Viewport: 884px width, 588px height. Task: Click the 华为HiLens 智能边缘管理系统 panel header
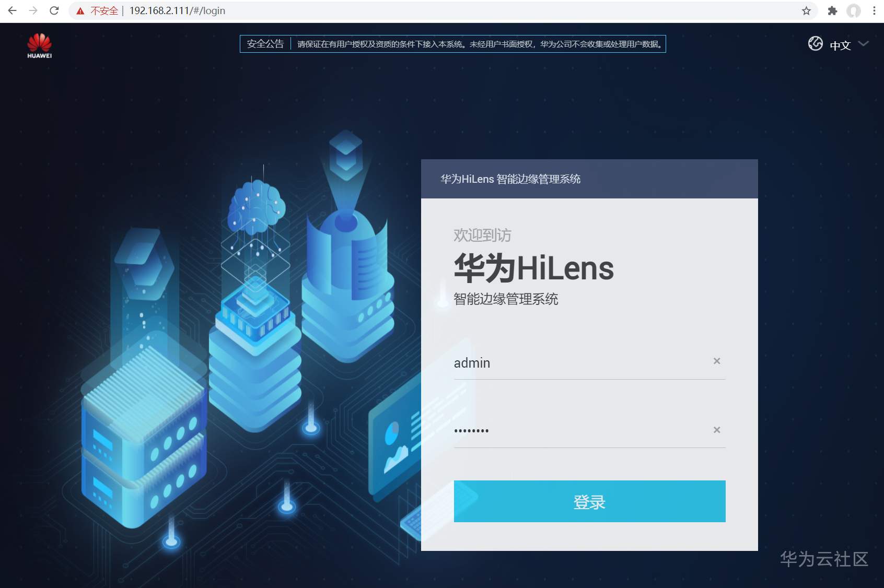(589, 179)
